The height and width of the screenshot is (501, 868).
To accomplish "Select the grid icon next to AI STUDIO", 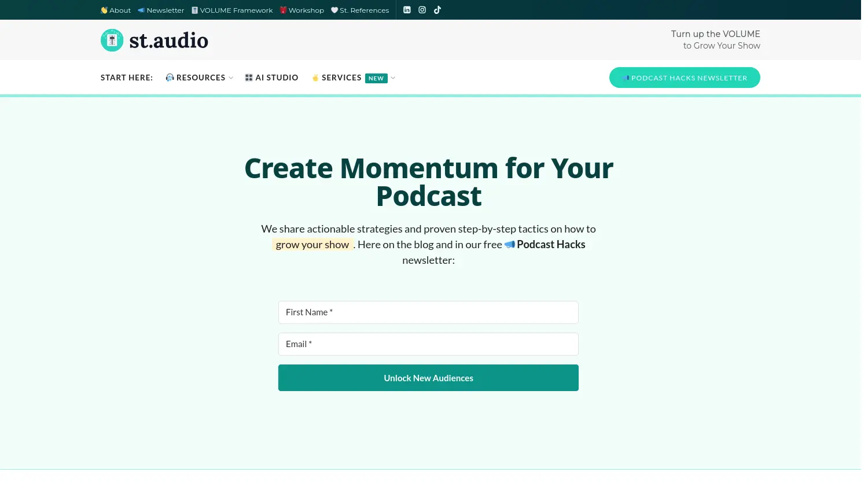I will point(249,77).
